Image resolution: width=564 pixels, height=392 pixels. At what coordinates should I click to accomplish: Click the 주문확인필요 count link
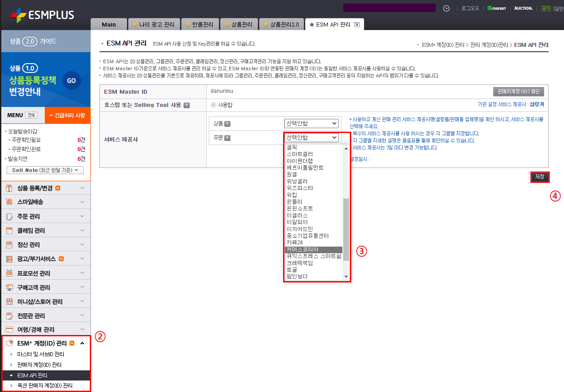[81, 140]
